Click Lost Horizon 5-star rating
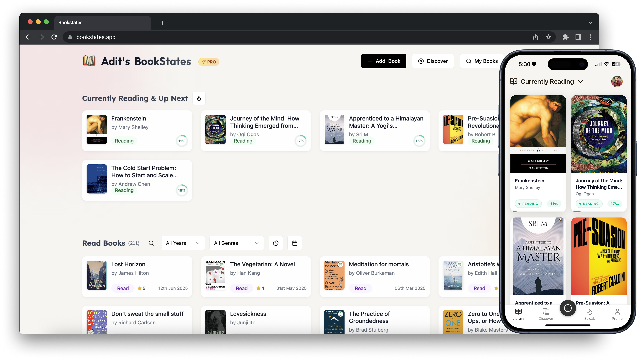This screenshot has height=360, width=644. pyautogui.click(x=142, y=288)
